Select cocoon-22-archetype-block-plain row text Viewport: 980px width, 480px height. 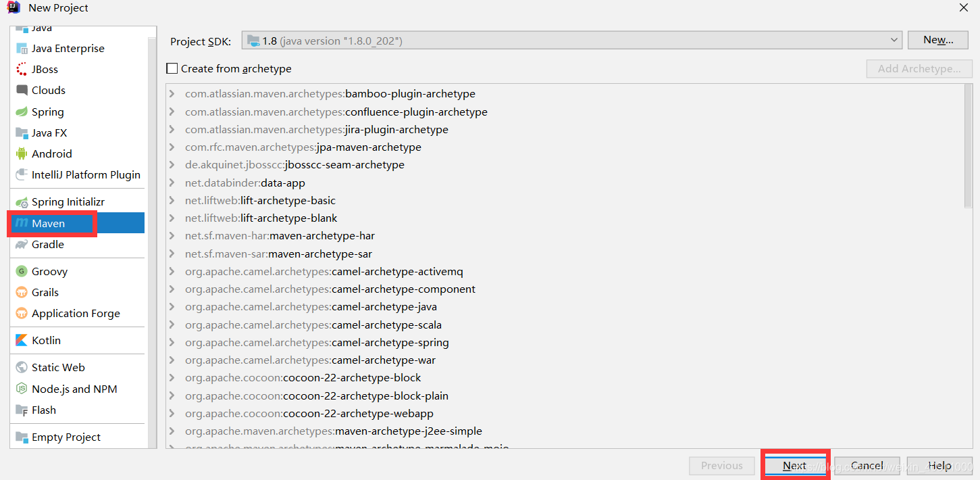[x=317, y=396]
